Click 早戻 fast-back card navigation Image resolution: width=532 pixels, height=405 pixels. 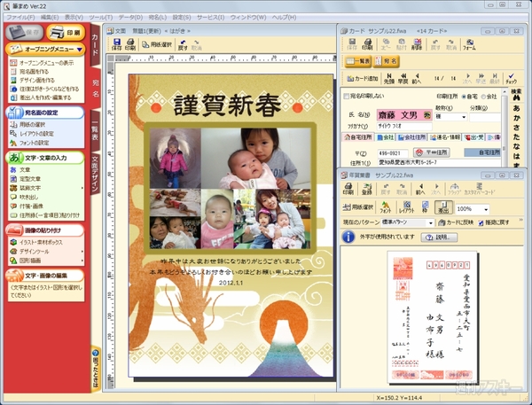click(x=403, y=79)
